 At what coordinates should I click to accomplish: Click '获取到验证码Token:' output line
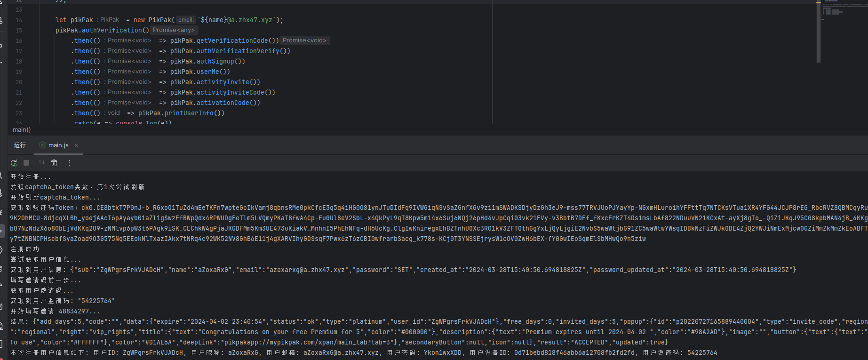(x=439, y=208)
